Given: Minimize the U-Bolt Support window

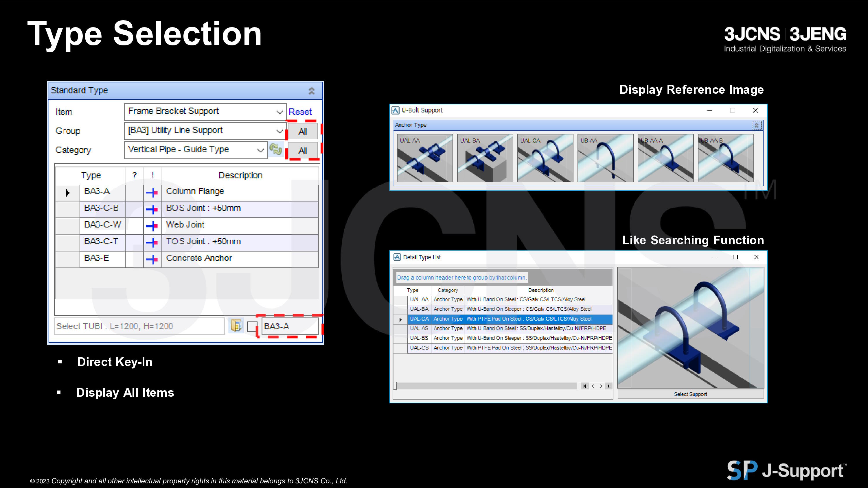Looking at the screenshot, I should (710, 110).
